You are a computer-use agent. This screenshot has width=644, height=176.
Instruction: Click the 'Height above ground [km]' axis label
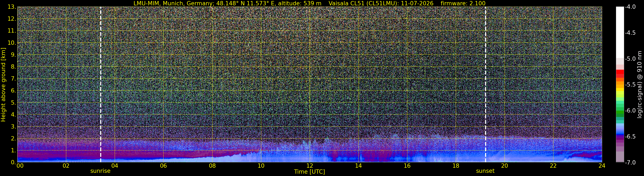pyautogui.click(x=3, y=85)
